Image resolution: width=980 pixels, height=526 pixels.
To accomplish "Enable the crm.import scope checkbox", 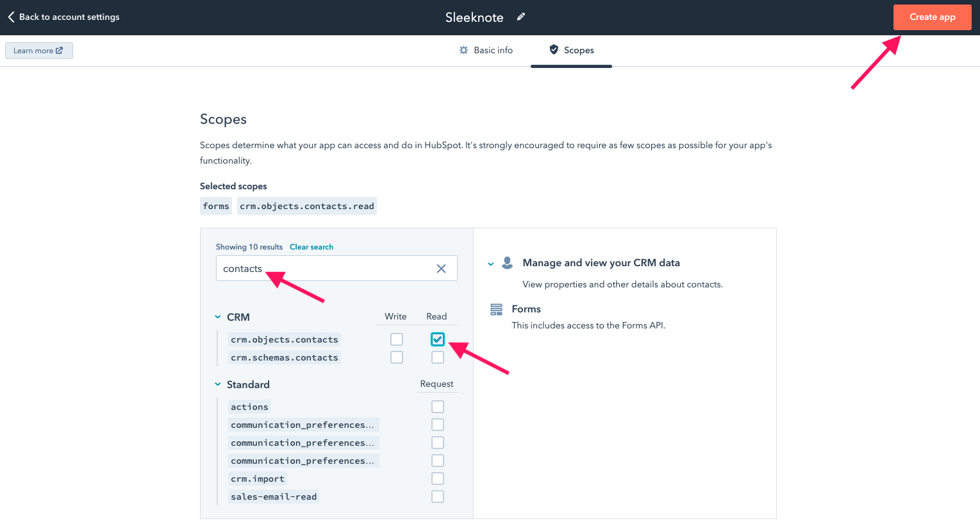I will tap(438, 479).
